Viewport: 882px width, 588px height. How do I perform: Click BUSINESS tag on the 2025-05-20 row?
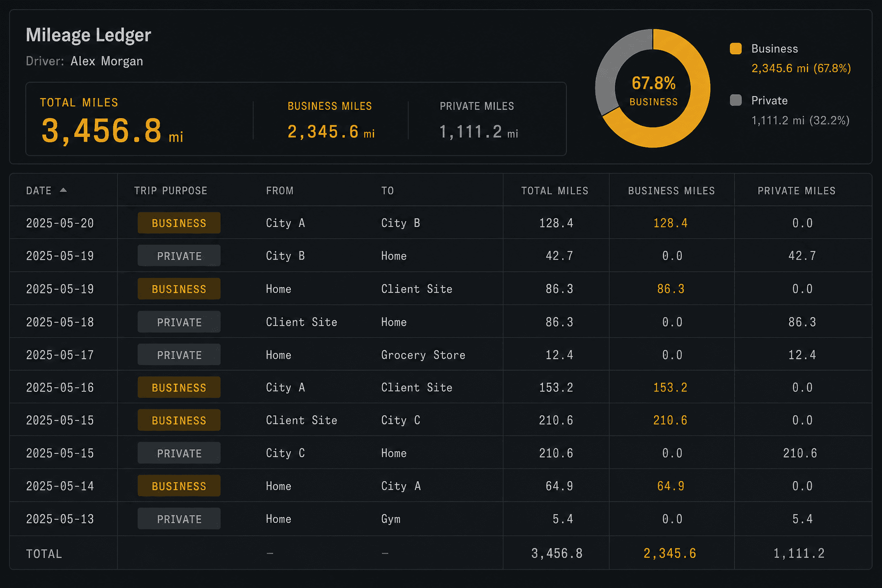179,223
